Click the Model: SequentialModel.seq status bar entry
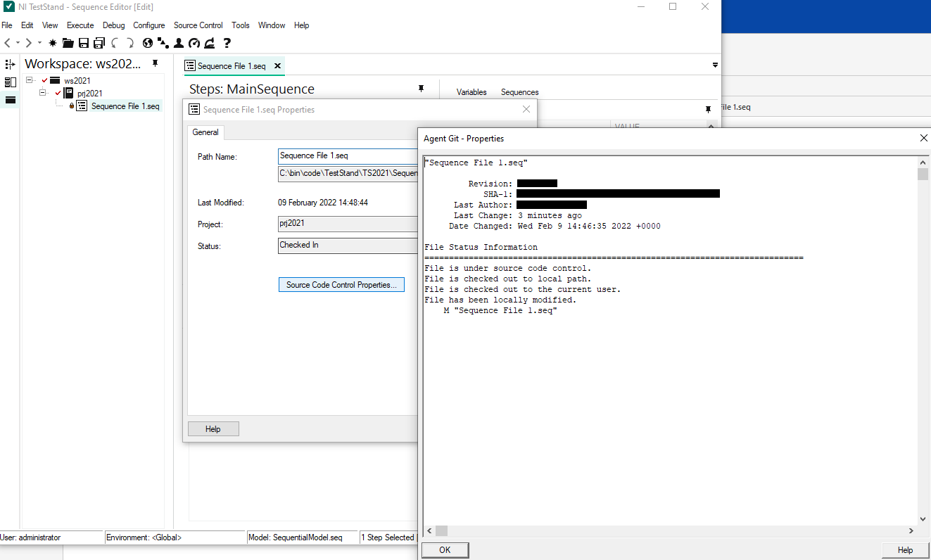Viewport: 931px width, 560px height. [303, 537]
